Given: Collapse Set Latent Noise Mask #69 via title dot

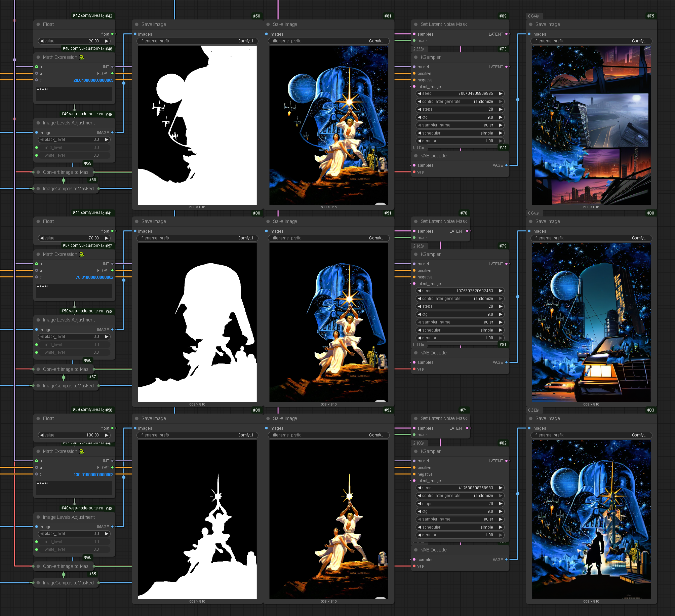Looking at the screenshot, I should pos(416,24).
